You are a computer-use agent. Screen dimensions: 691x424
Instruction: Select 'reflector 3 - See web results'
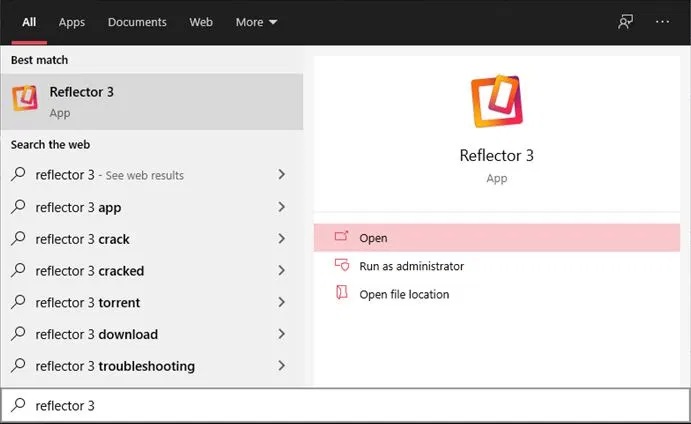click(110, 175)
